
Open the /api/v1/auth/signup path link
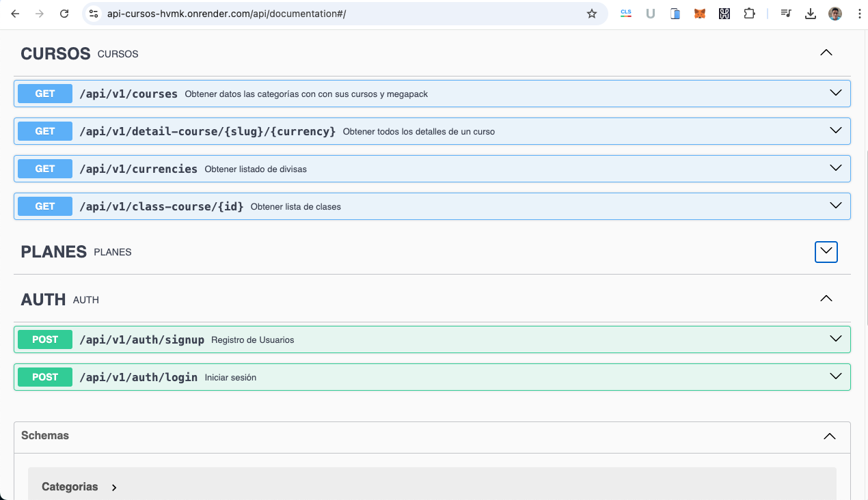142,339
